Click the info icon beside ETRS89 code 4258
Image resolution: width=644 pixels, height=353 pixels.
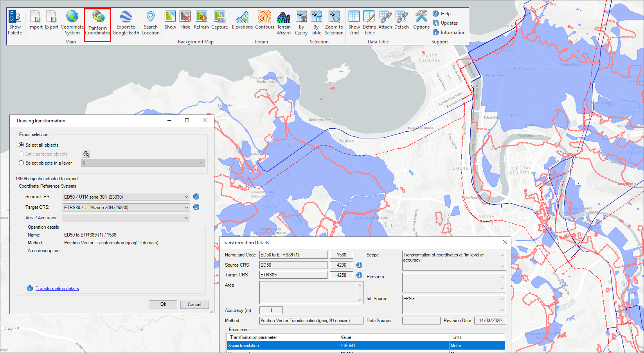359,275
